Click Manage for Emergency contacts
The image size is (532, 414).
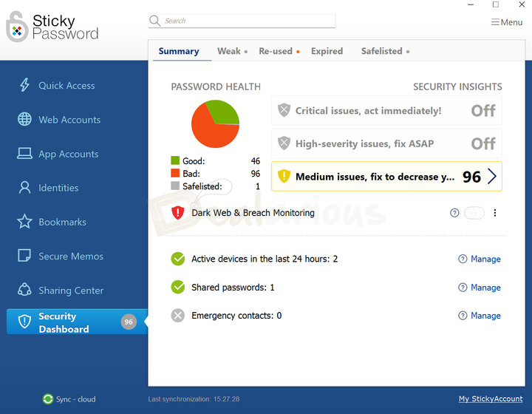(485, 316)
